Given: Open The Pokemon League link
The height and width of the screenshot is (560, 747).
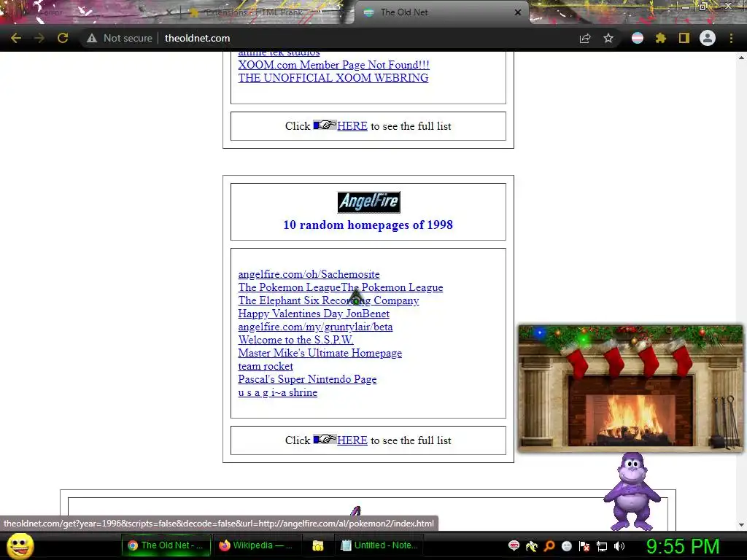Looking at the screenshot, I should tap(341, 287).
